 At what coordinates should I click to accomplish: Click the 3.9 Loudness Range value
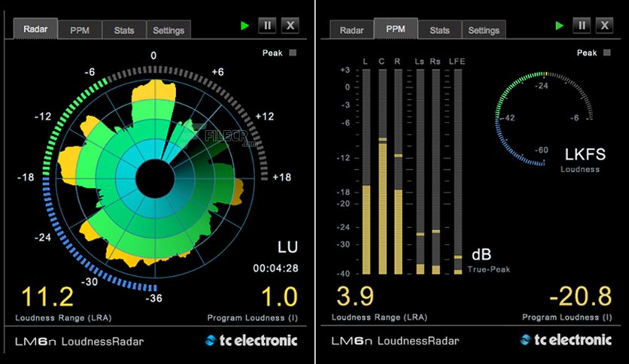[354, 296]
